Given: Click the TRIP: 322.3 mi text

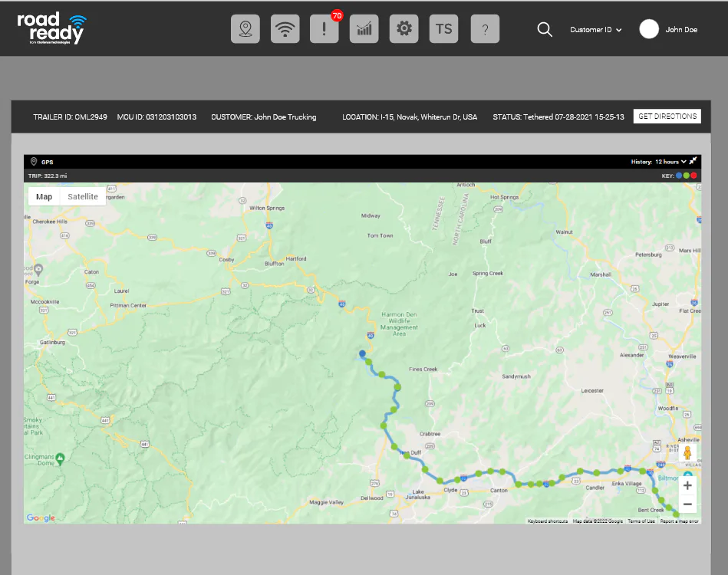Looking at the screenshot, I should click(48, 176).
